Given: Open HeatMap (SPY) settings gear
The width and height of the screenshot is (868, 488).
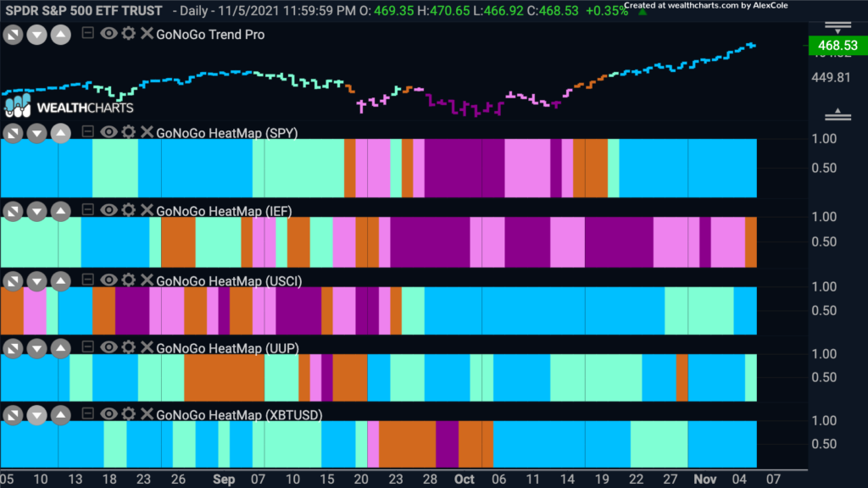Looking at the screenshot, I should 129,131.
